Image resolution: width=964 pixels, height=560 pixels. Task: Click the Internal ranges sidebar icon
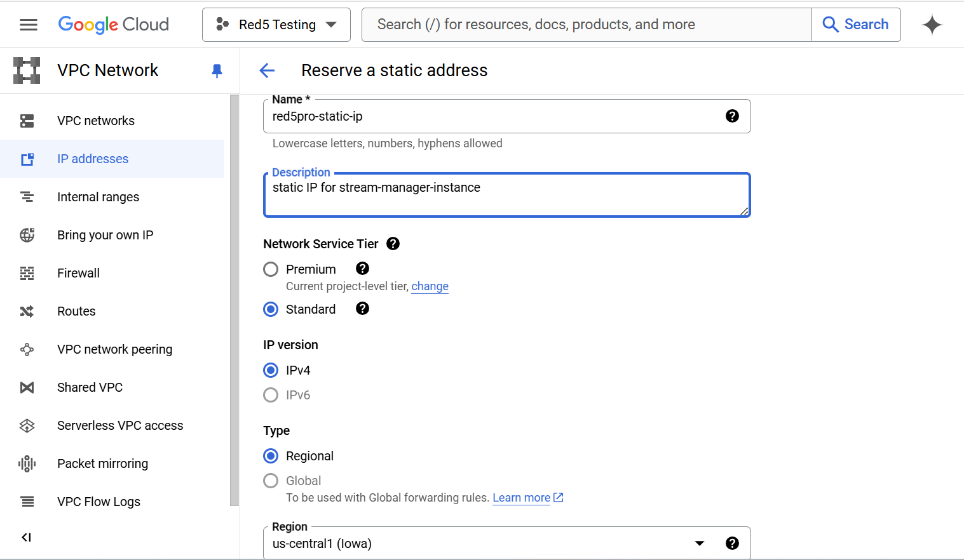(x=27, y=197)
